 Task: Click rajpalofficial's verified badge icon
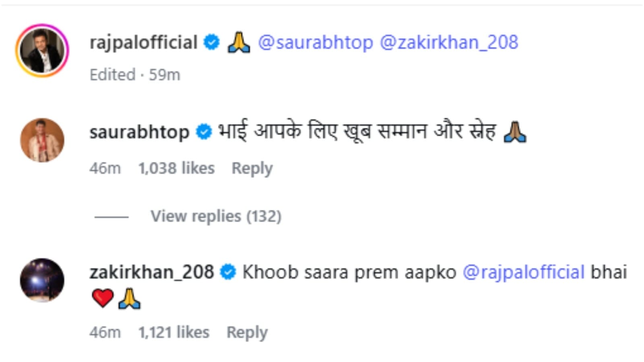(212, 42)
